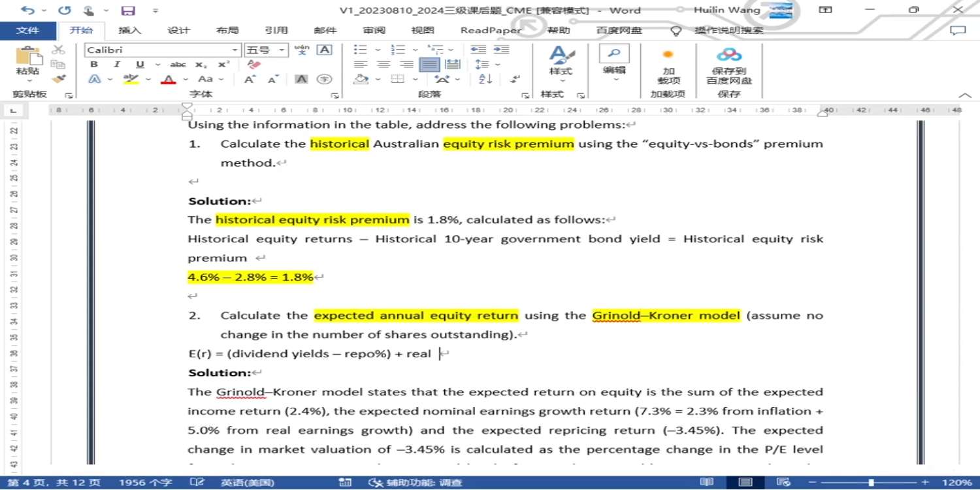This screenshot has width=980, height=490.
Task: Apply character border with boxed A icon
Action: (324, 50)
